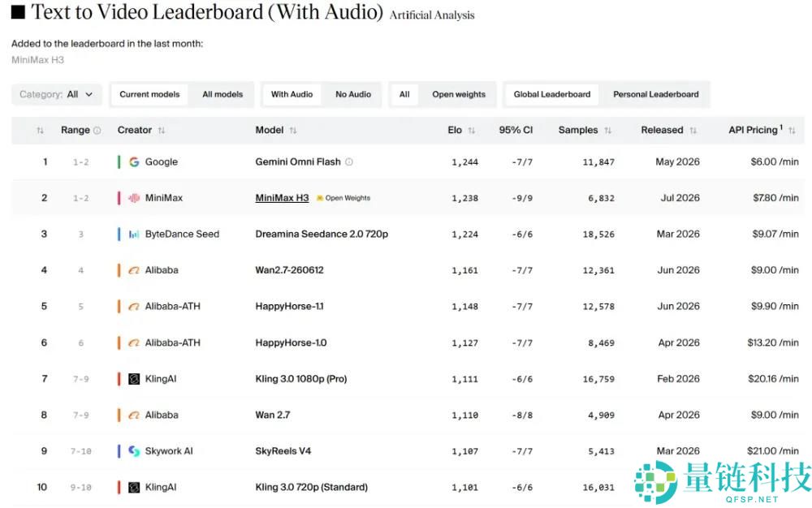Click the -9/9 confidence interval value

[522, 198]
